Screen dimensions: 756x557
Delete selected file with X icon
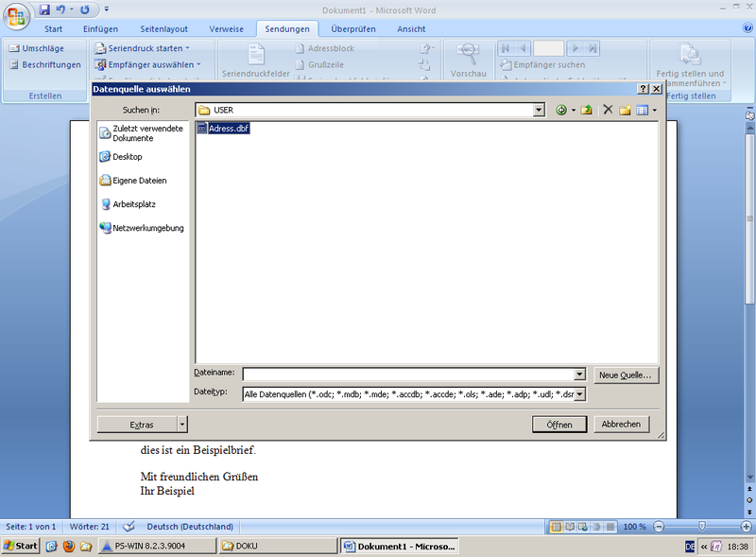[608, 110]
